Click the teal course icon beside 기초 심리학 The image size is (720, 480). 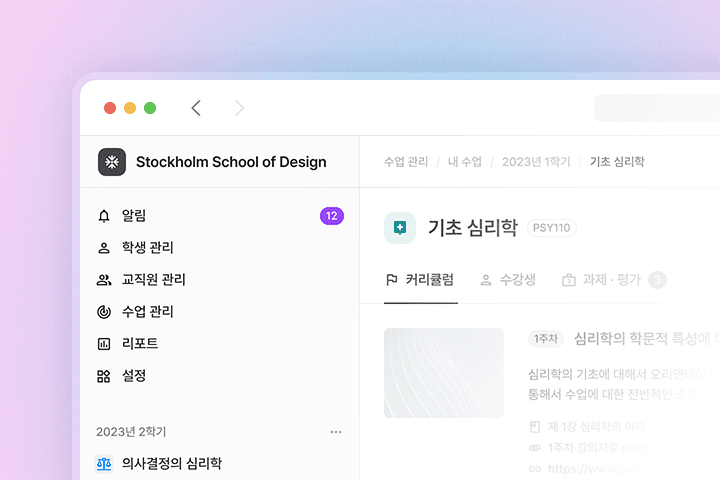pos(400,228)
